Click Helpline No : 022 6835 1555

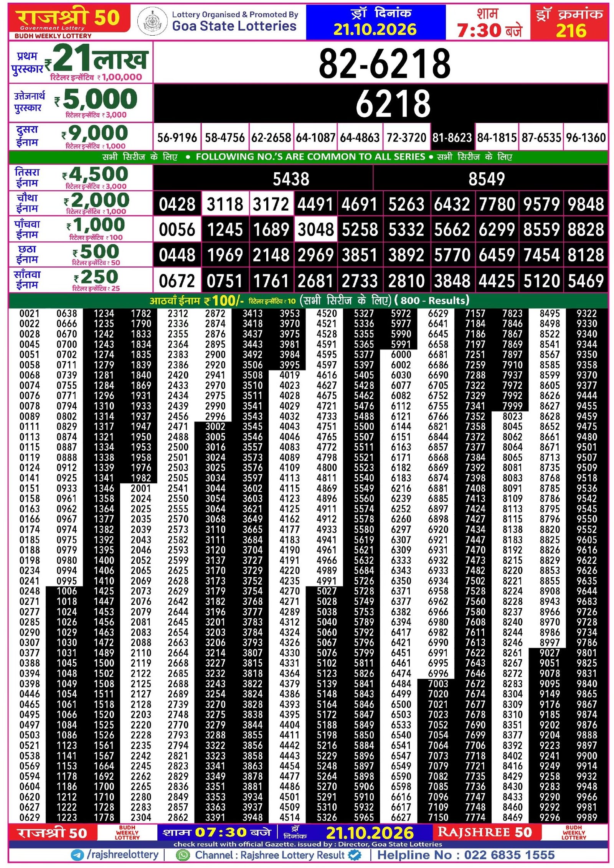click(x=466, y=855)
